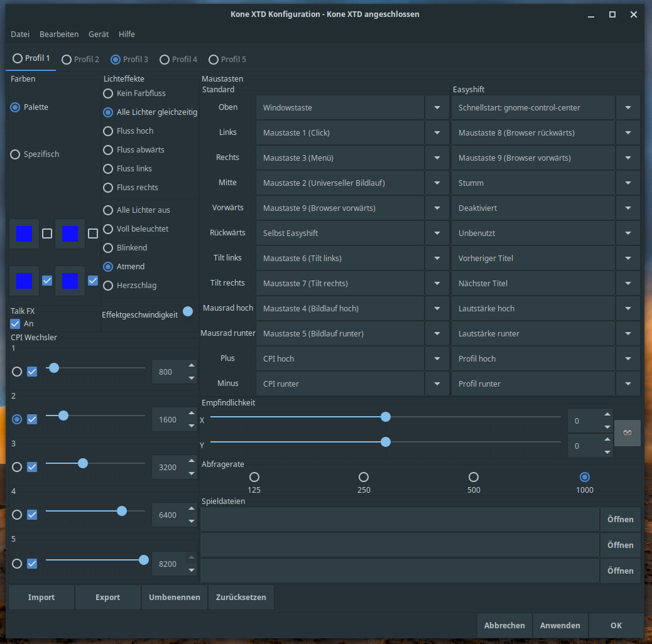
Task: Increase the CPI level 1 spinner value
Action: pyautogui.click(x=192, y=365)
